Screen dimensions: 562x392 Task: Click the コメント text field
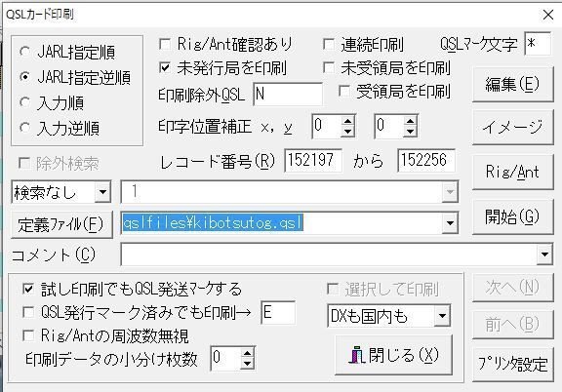(x=329, y=255)
